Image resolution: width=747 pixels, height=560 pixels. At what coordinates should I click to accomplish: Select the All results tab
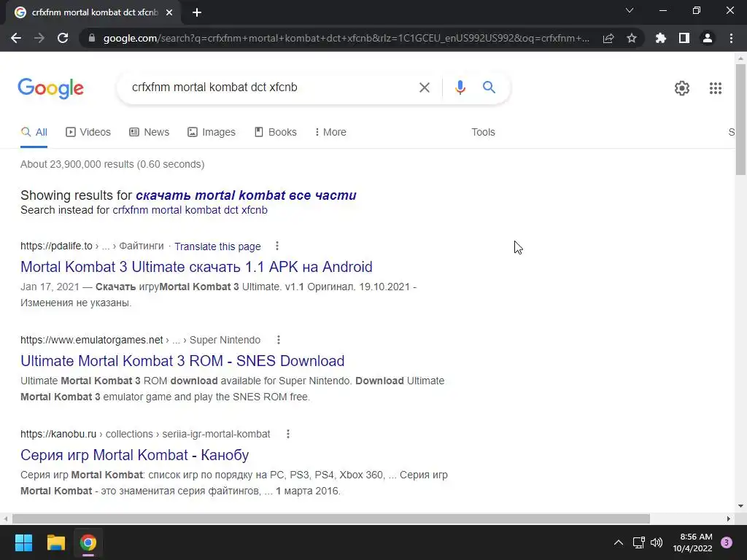pos(34,133)
